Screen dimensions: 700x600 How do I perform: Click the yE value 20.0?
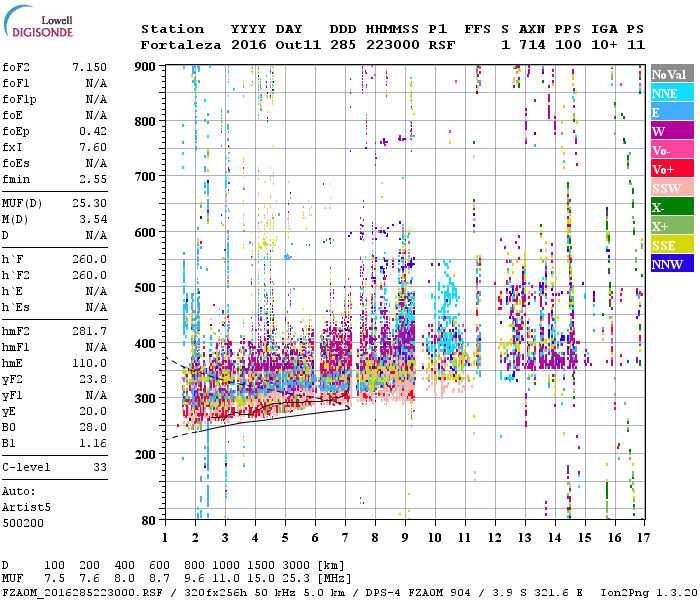(x=93, y=412)
